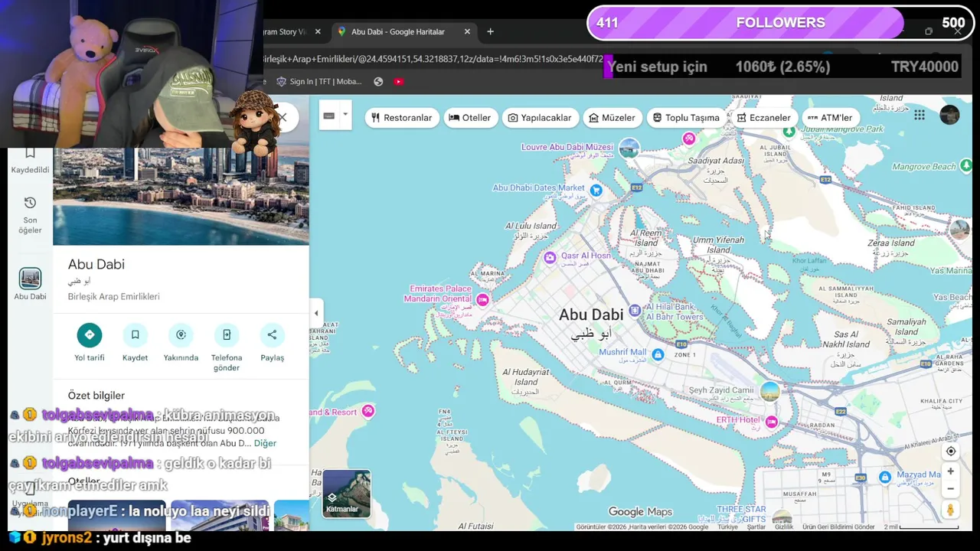The width and height of the screenshot is (980, 551).
Task: Filter map by Müzeler chip
Action: point(612,118)
